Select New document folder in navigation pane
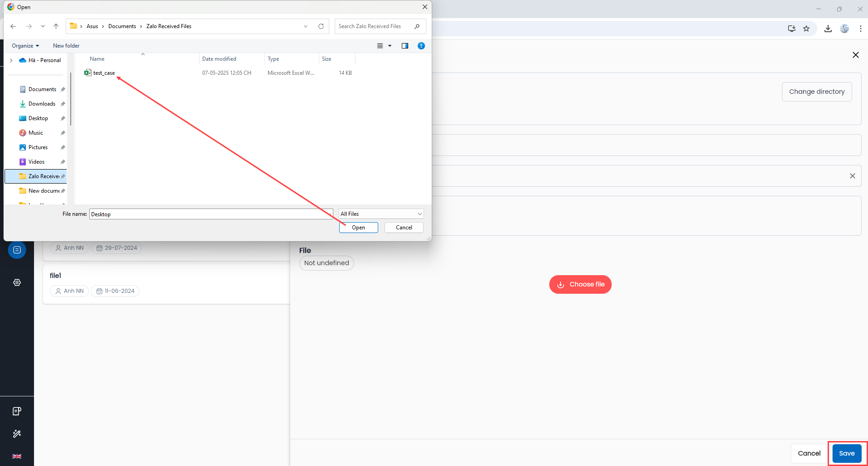This screenshot has height=466, width=868. (42, 191)
